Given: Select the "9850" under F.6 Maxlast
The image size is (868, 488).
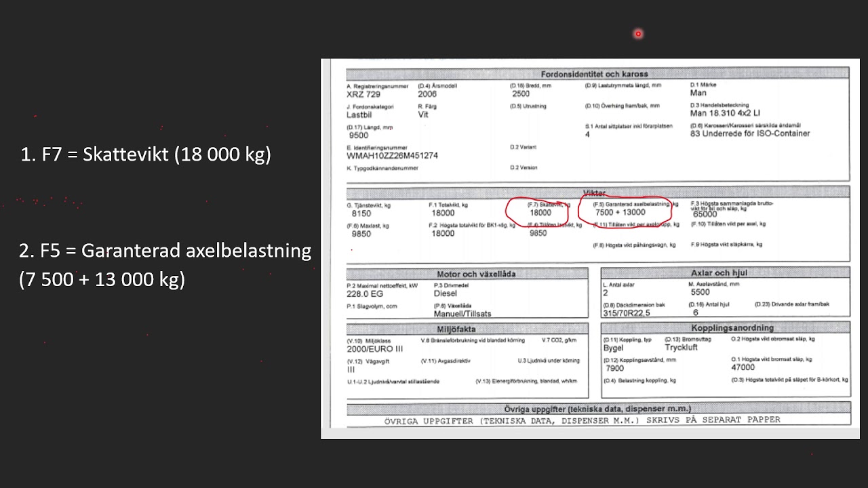Looking at the screenshot, I should coord(361,234).
